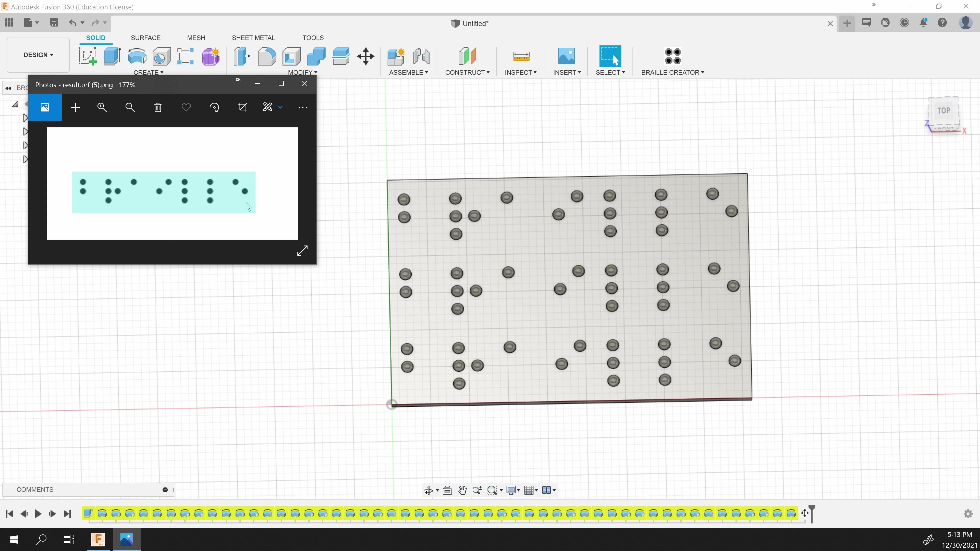Expand the MODIFY dropdown menu
The height and width of the screenshot is (551, 980).
(x=302, y=72)
